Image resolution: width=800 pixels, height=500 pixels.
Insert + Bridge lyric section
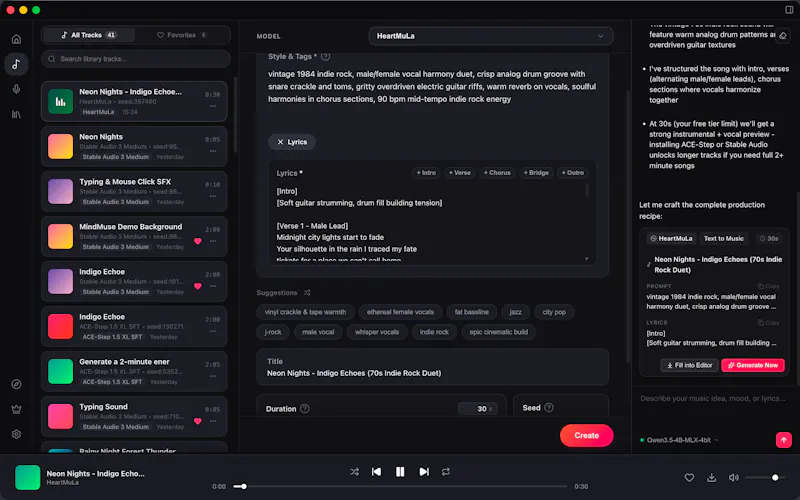(536, 172)
